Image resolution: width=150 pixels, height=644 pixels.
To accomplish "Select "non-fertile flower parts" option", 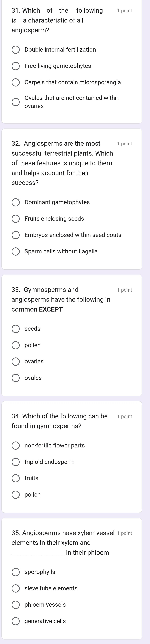I will tap(16, 445).
